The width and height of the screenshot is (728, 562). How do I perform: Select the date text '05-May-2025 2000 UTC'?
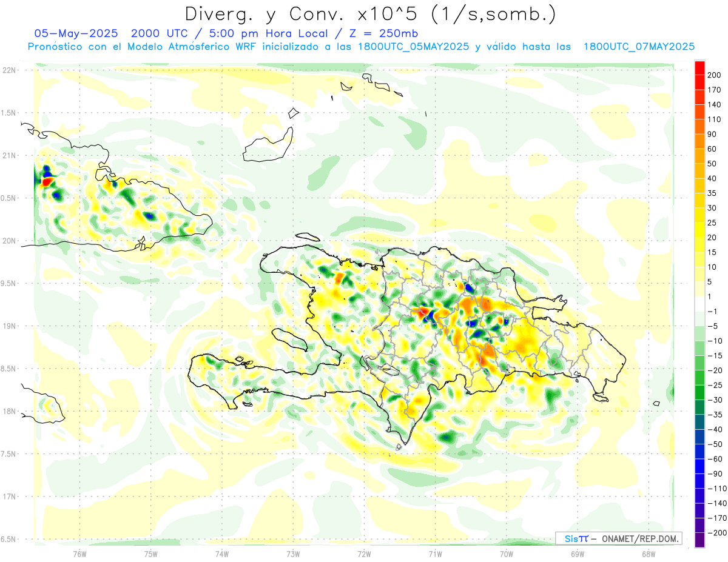pos(114,33)
